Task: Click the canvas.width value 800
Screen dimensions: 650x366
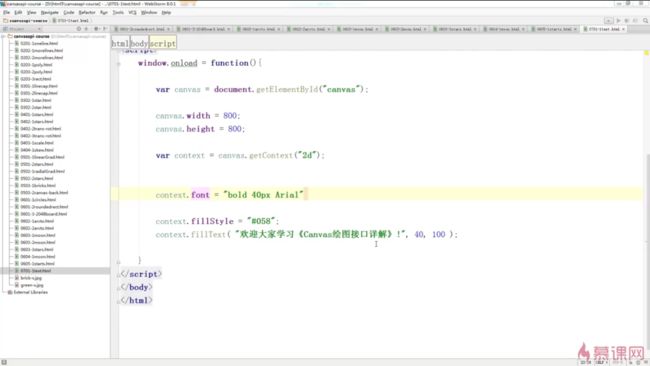Action: (230, 116)
